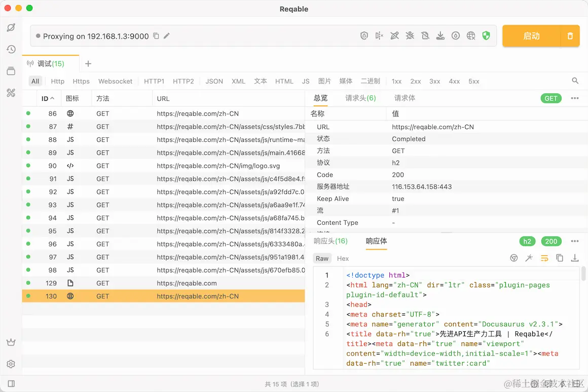Clear captured traffic with trash icon
Screen dimensions: 588x392
570,36
